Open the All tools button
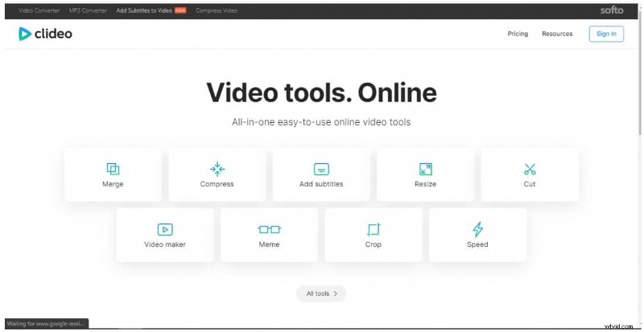 coord(321,293)
